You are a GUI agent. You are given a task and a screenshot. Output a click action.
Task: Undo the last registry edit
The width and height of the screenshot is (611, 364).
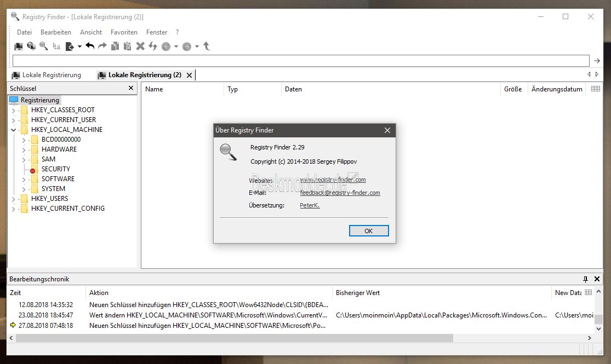(90, 46)
